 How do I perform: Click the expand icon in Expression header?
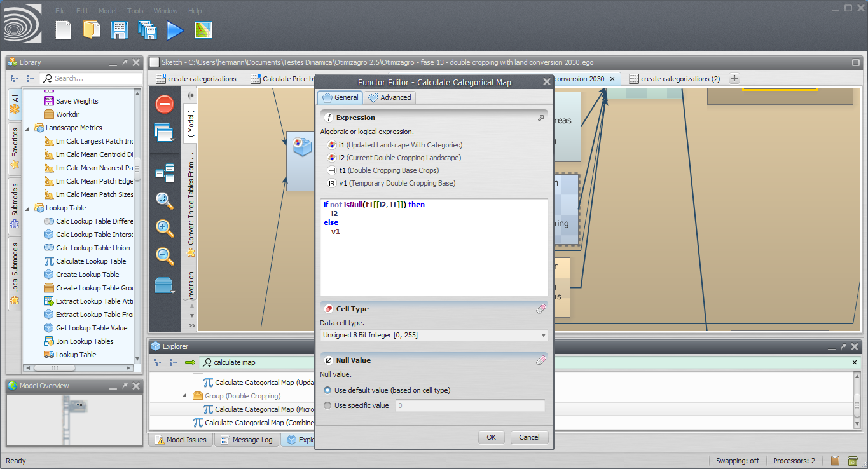point(541,118)
